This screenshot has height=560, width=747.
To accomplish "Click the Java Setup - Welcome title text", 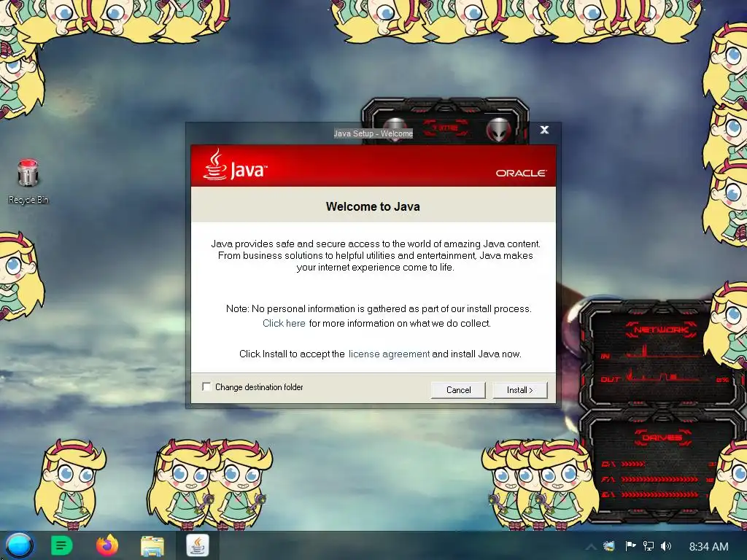I will tap(373, 134).
